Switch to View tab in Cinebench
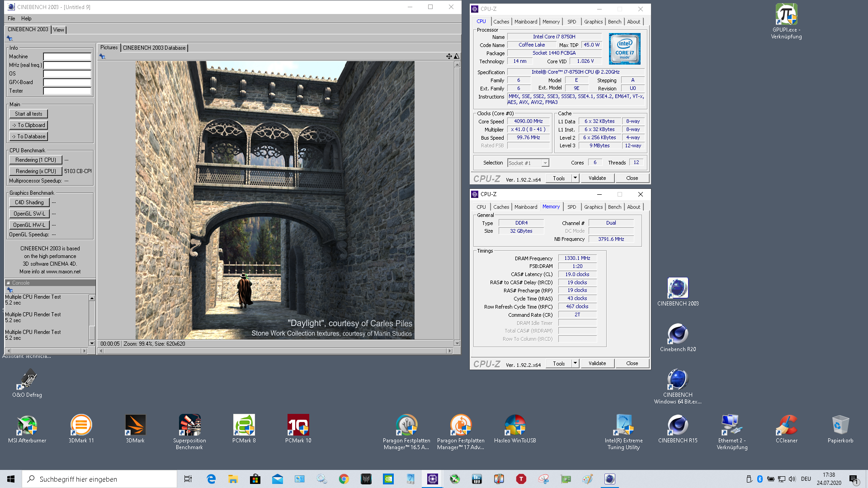Image resolution: width=868 pixels, height=488 pixels. (59, 30)
